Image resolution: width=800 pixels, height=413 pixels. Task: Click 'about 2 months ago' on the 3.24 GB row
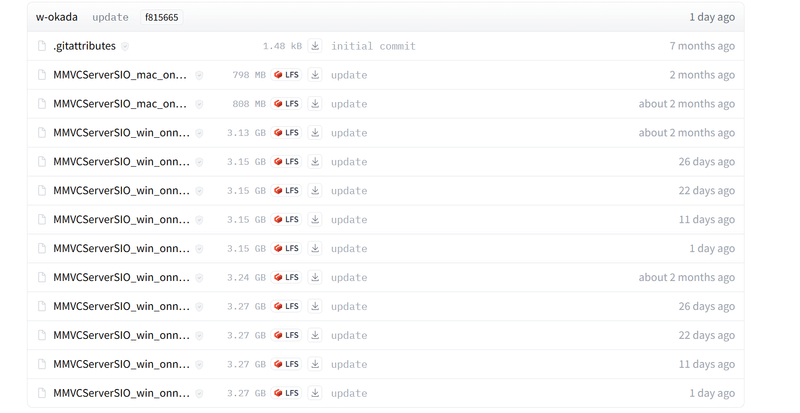tap(687, 277)
